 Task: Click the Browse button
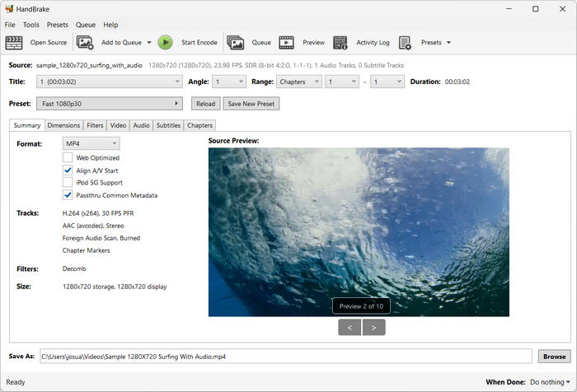coord(554,357)
